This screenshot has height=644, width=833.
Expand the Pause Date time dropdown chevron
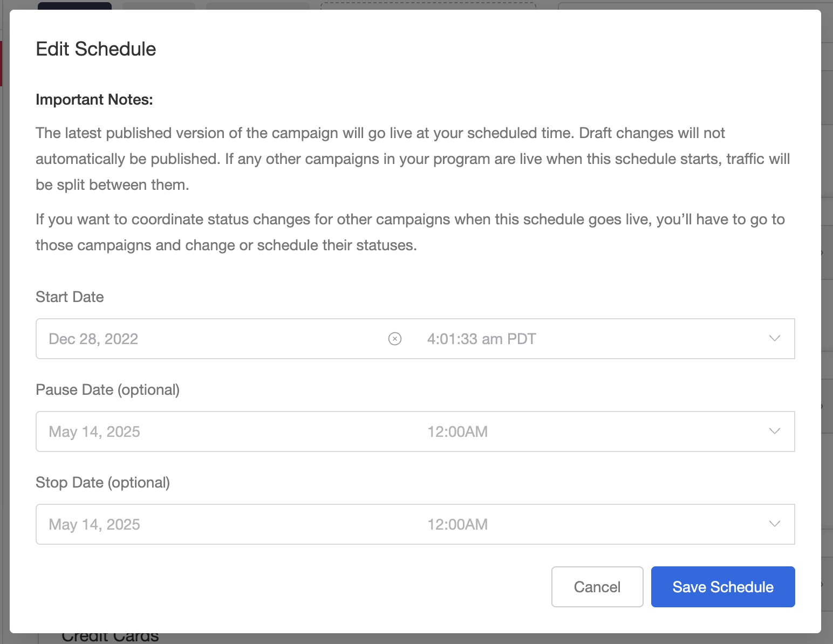point(775,431)
